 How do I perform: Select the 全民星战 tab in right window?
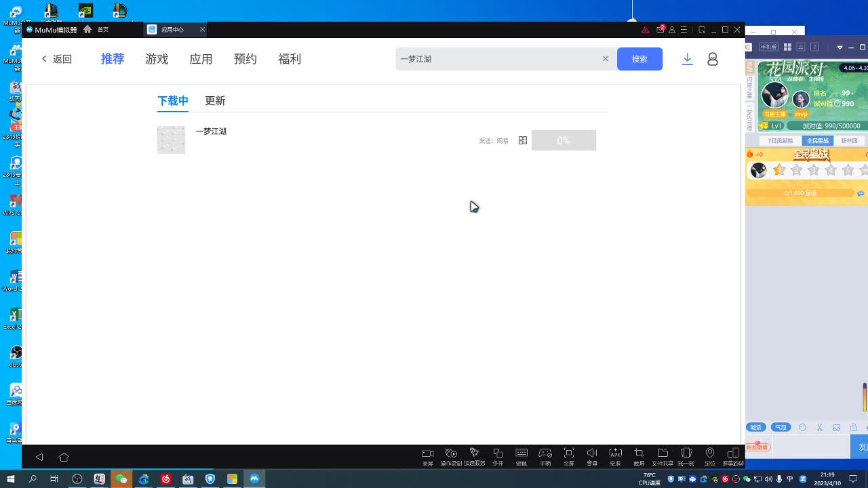point(818,141)
